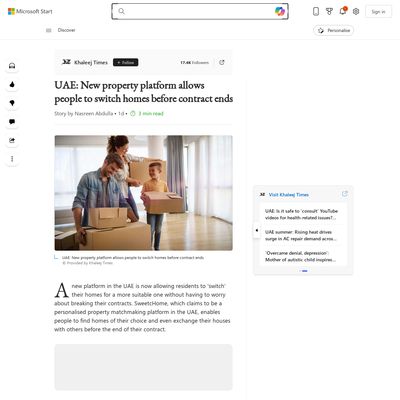Viewport: 400px width, 400px height.
Task: Click the external link icon in Khaleej card
Action: [x=345, y=194]
